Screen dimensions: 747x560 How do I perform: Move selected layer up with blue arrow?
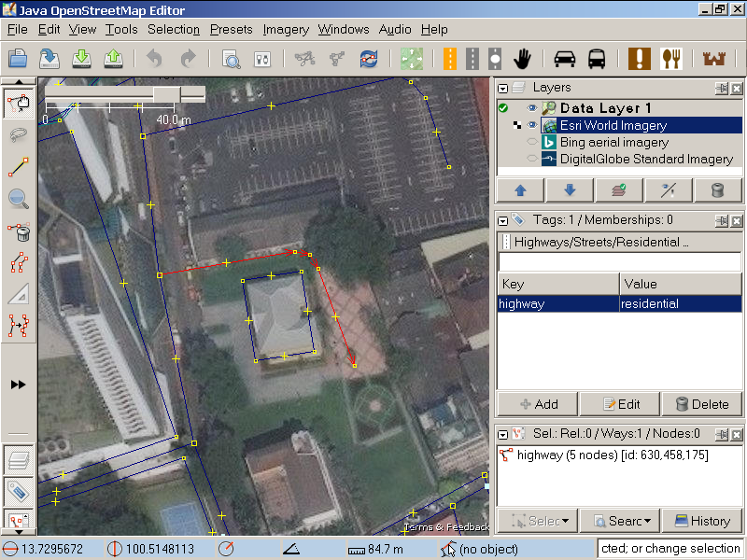tap(520, 190)
